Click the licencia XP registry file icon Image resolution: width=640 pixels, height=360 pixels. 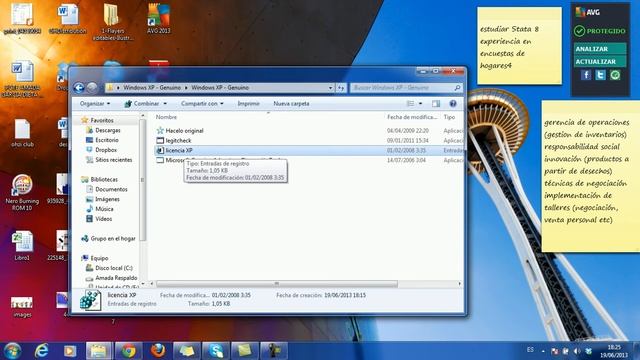coord(160,150)
